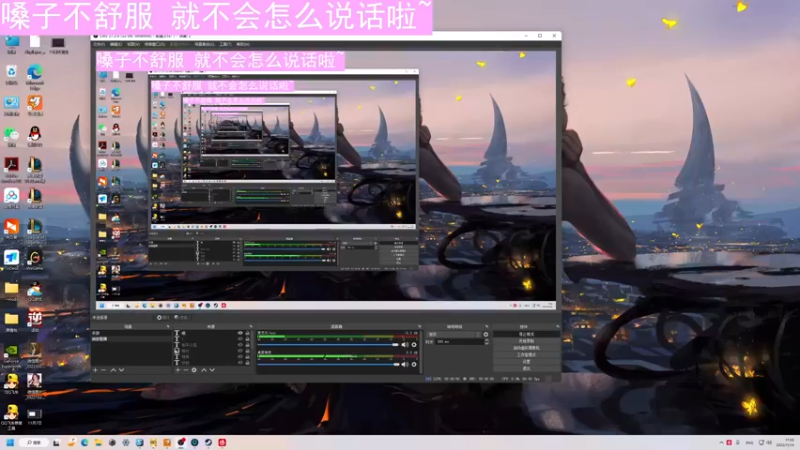Viewport: 800px width, 450px height.
Task: Remove the selected scene with minus icon
Action: pos(104,370)
